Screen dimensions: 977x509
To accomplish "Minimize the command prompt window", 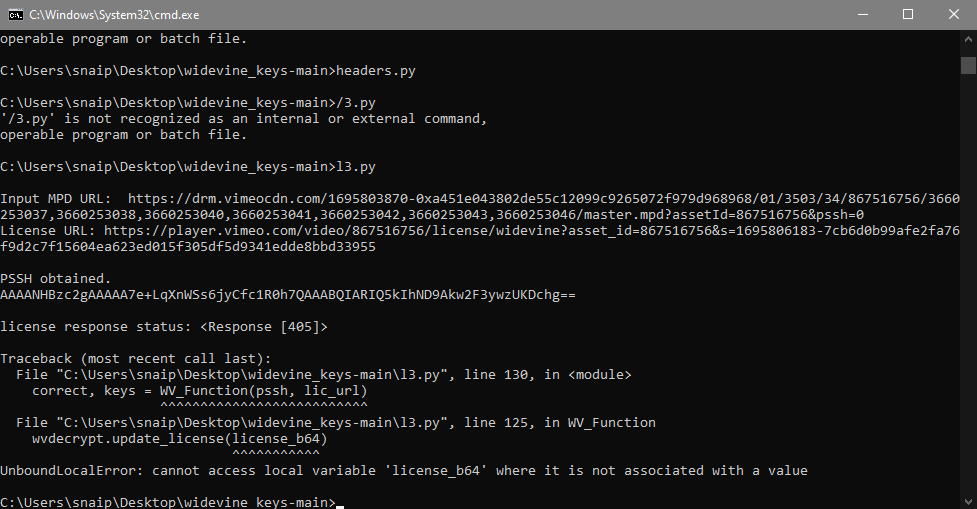I will [x=862, y=14].
